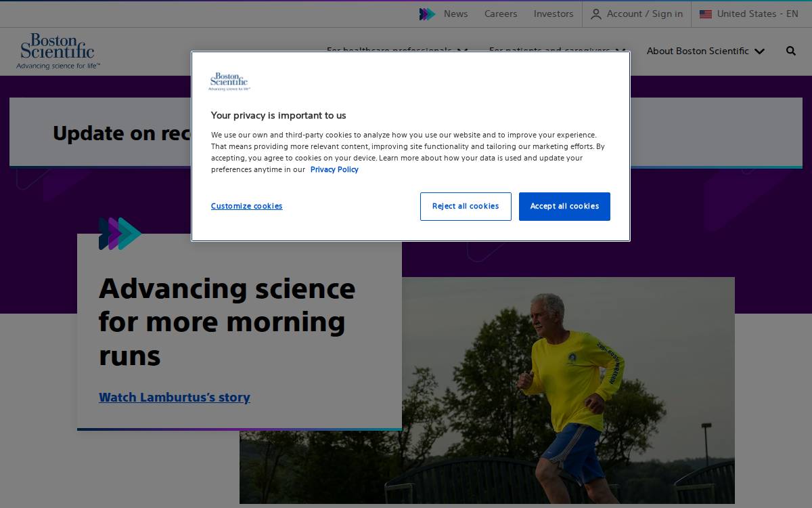The image size is (812, 508).
Task: Accept all cookies
Action: [x=564, y=207]
